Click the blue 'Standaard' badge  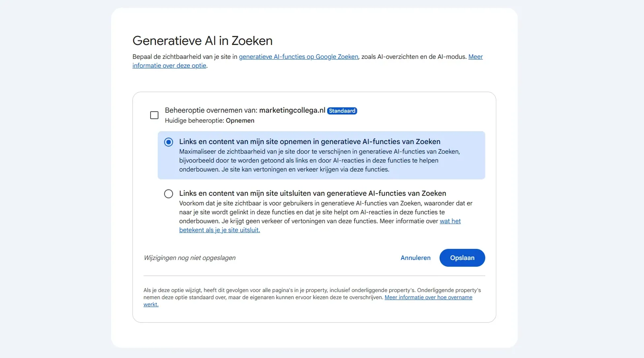click(x=342, y=111)
